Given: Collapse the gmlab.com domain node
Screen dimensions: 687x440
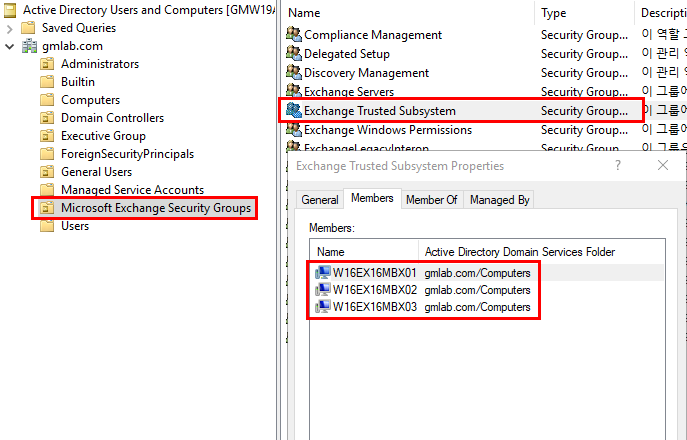Looking at the screenshot, I should [x=10, y=46].
